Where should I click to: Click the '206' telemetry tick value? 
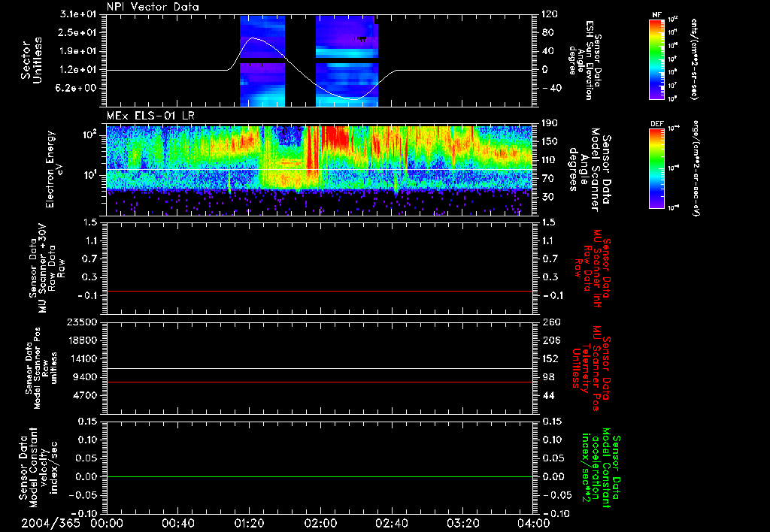click(550, 340)
